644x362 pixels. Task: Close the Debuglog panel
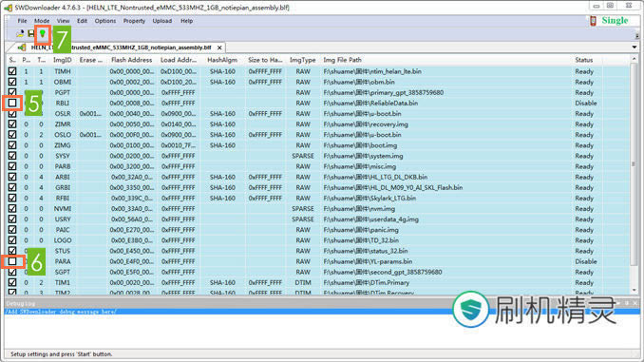[635, 303]
